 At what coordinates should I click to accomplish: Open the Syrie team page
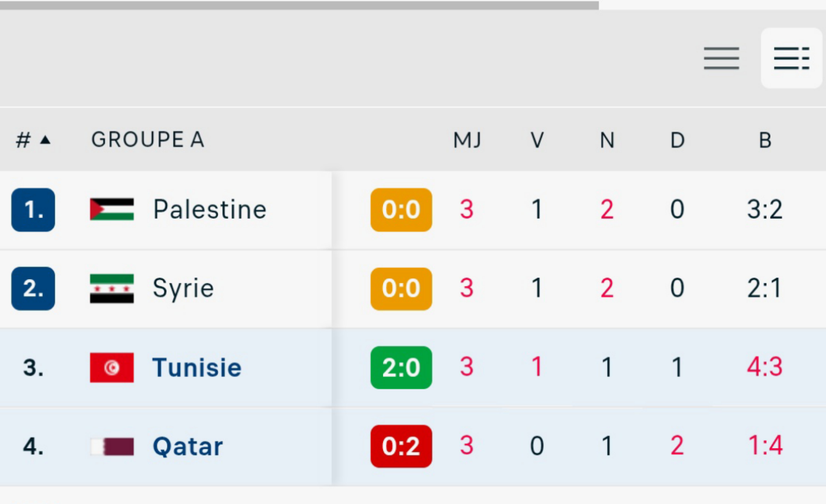[x=183, y=288]
